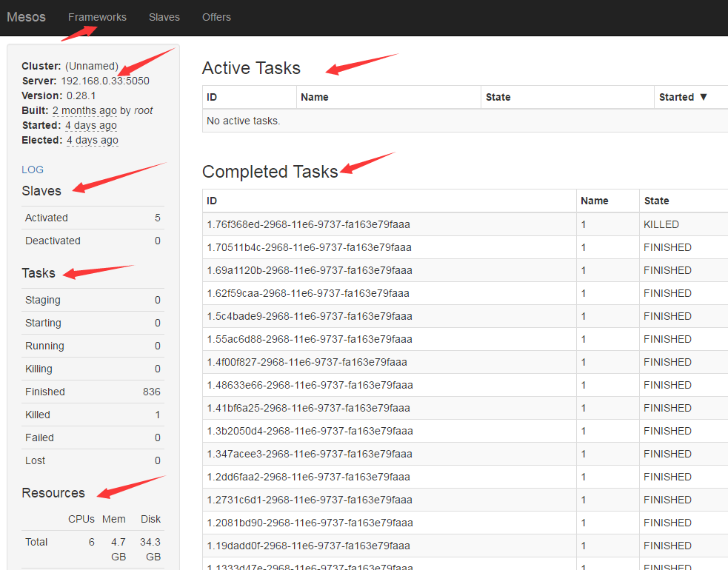Click the Active Tasks heading
The width and height of the screenshot is (728, 570).
coord(251,68)
